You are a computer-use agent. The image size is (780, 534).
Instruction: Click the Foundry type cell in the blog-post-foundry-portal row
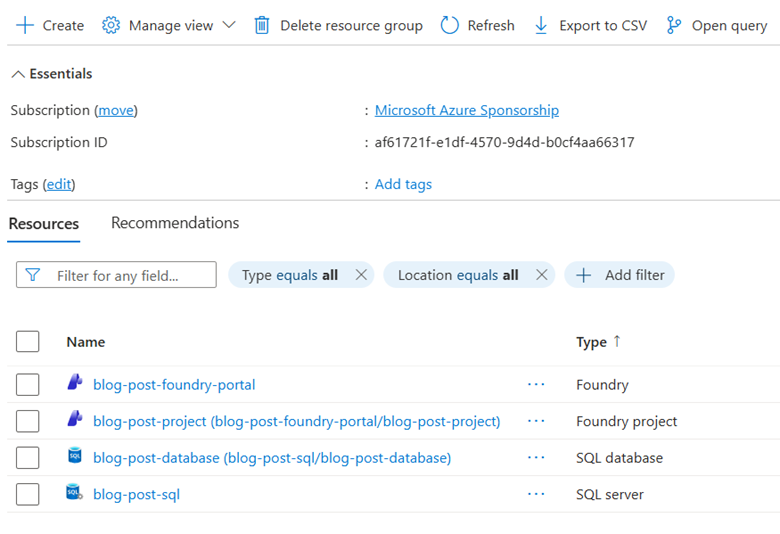click(602, 385)
